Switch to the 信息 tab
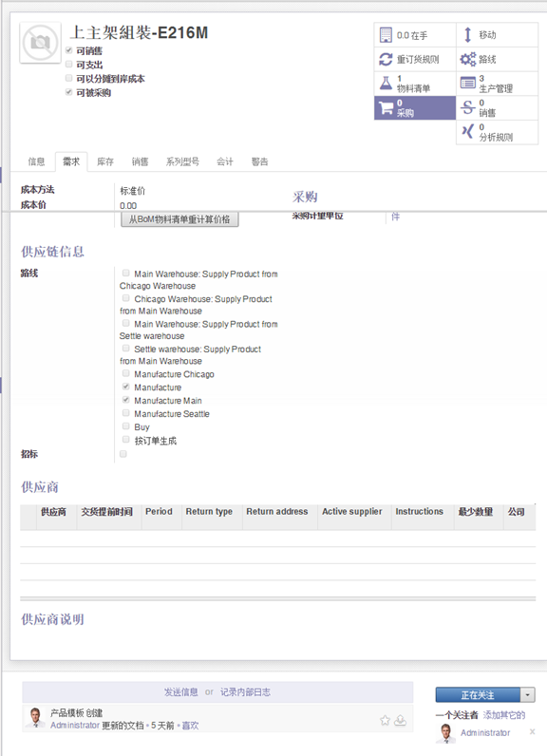Image resolution: width=547 pixels, height=756 pixels. (36, 161)
